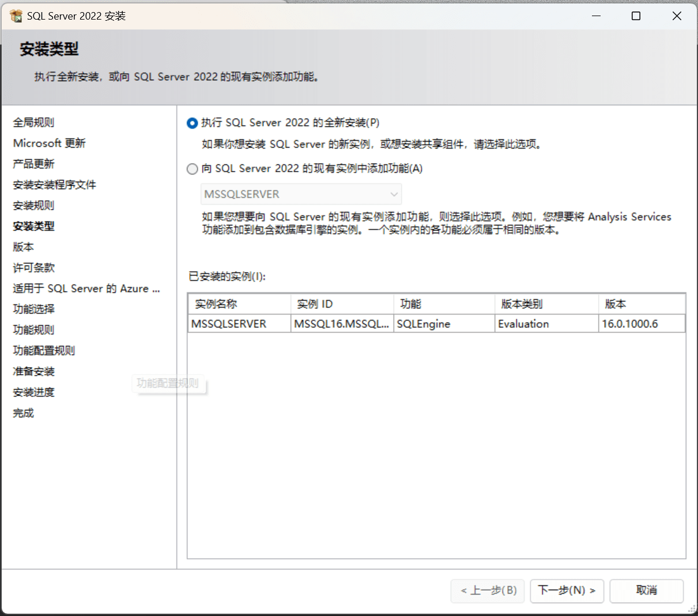Sort by 实例 ID column header

pyautogui.click(x=342, y=304)
